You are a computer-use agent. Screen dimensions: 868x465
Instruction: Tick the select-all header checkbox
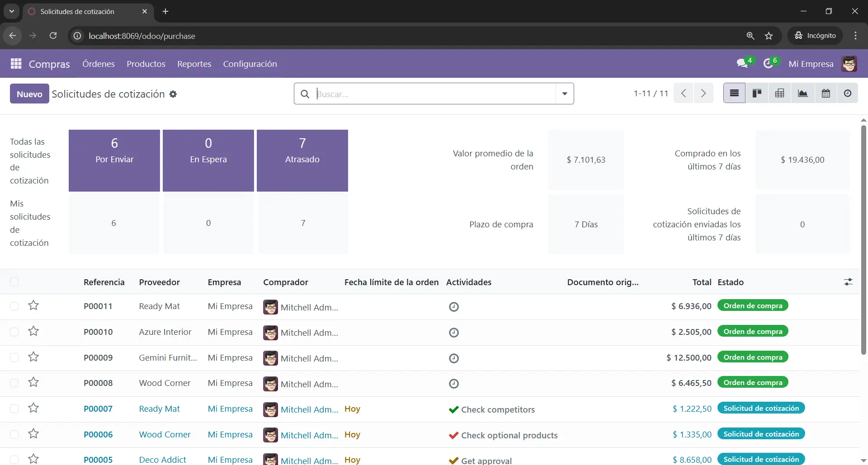pyautogui.click(x=14, y=282)
